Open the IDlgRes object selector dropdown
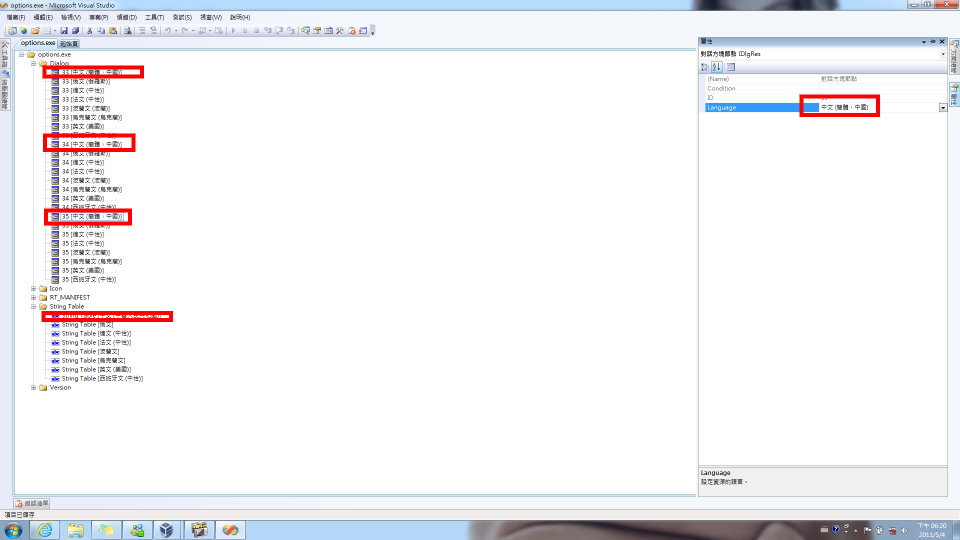The image size is (960, 540). (943, 54)
